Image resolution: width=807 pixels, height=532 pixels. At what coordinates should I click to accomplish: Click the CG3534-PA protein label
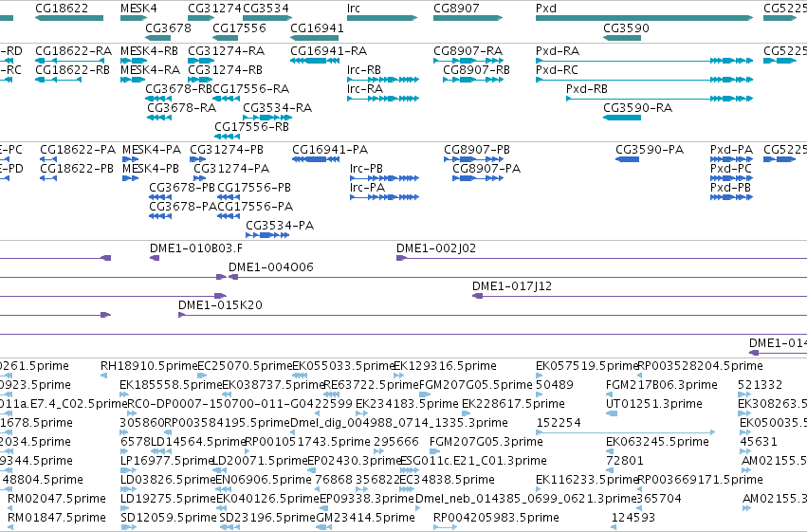point(280,226)
